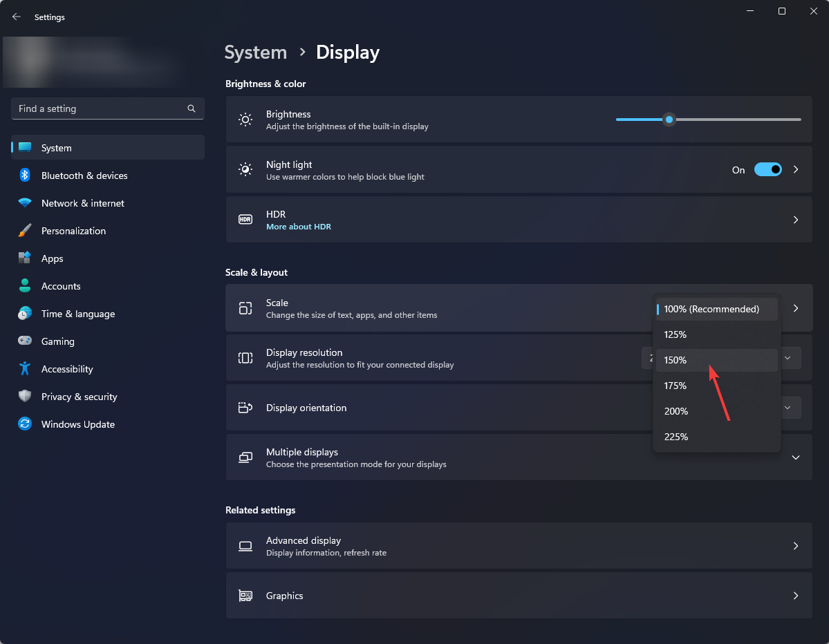Click the Gaming controller icon
The width and height of the screenshot is (829, 644).
[x=24, y=341]
